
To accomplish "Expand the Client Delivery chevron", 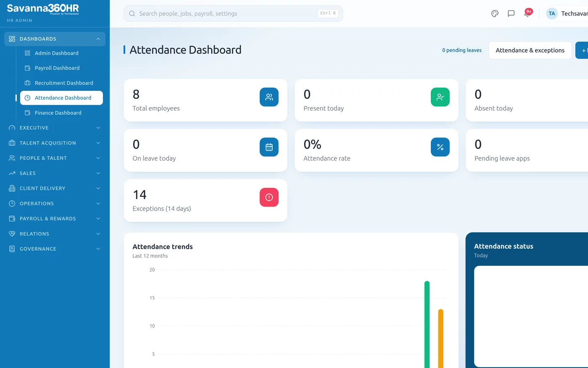I will tap(98, 188).
